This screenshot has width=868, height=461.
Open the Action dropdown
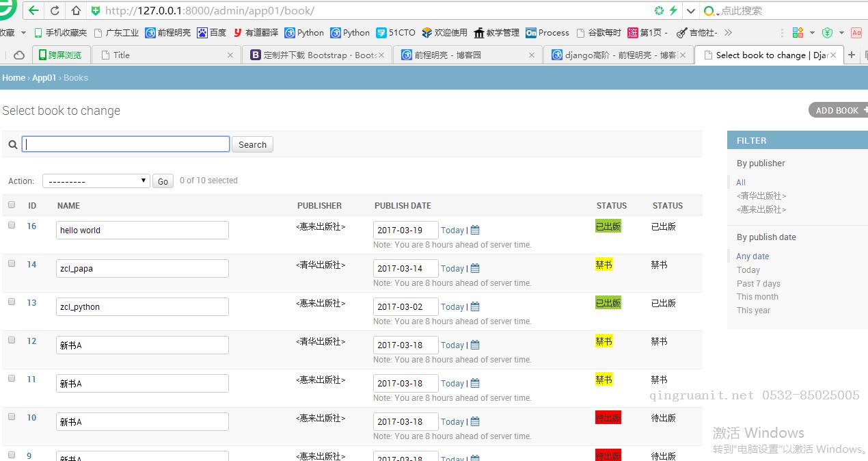coord(96,181)
